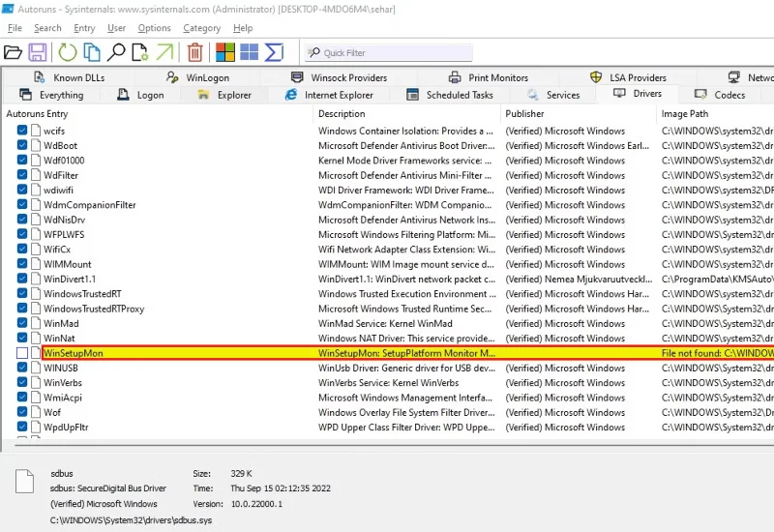Image resolution: width=774 pixels, height=532 pixels.
Task: Uncheck the wcifs entry checkbox
Action: tap(22, 131)
